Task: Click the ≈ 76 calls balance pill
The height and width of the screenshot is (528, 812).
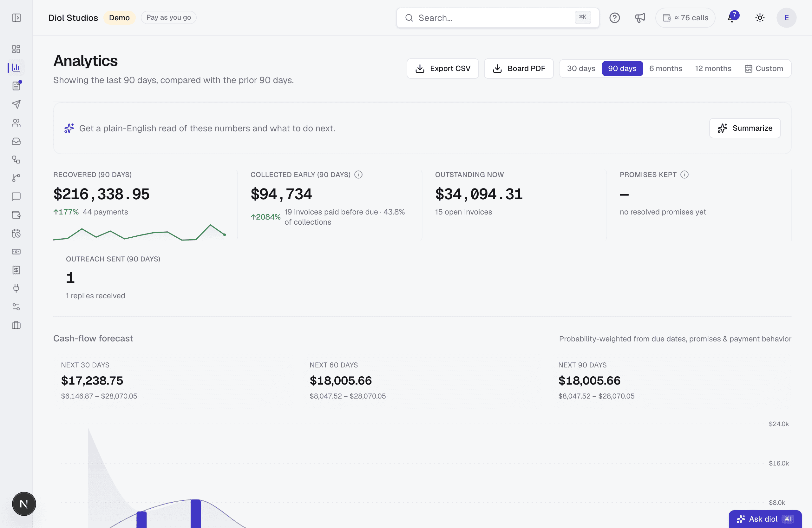Action: pos(685,18)
